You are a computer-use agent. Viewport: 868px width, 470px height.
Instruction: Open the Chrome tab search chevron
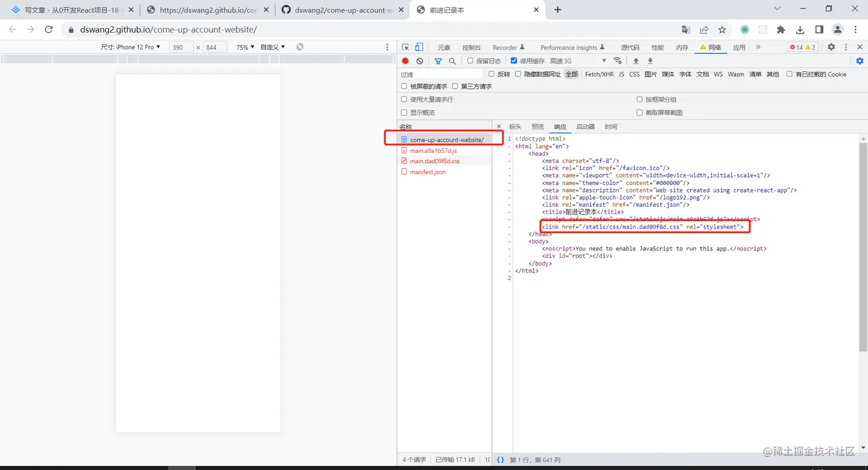tap(777, 9)
